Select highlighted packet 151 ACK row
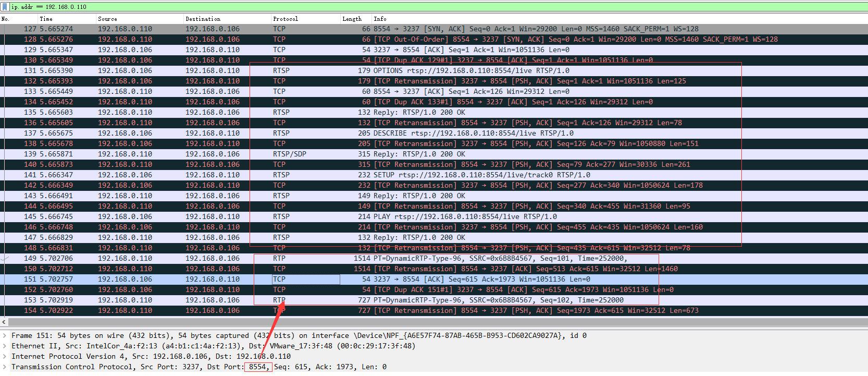Image resolution: width=868 pixels, height=376 pixels. 434,279
